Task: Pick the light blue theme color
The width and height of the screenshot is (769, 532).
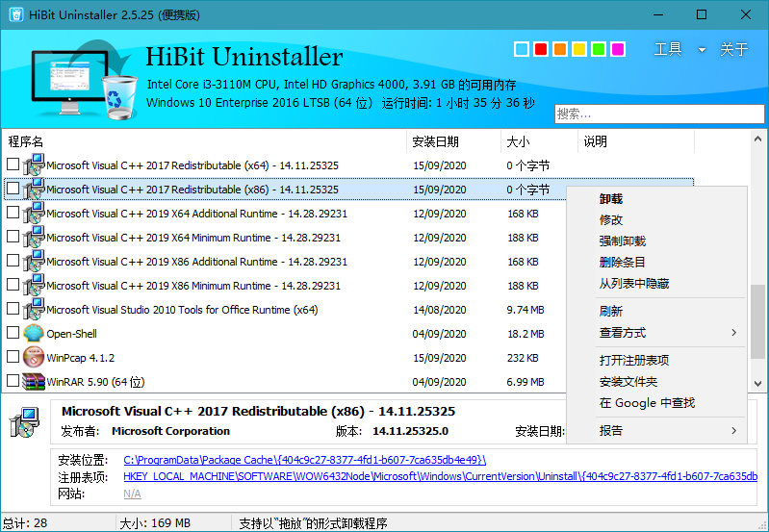Action: click(x=522, y=49)
